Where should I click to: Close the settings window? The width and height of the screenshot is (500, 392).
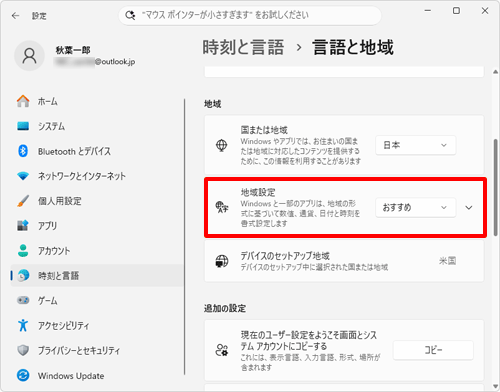[x=485, y=11]
